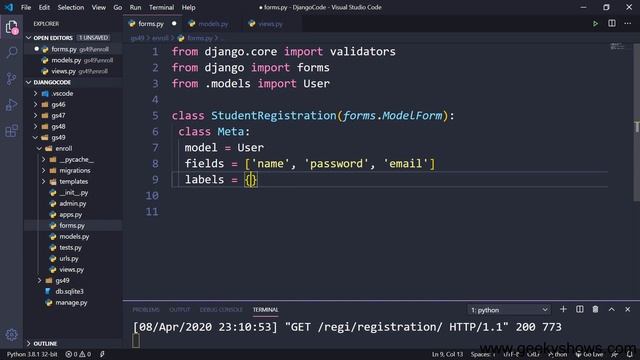This screenshot has width=640, height=360.
Task: Switch to the Problems panel tab
Action: [146, 310]
